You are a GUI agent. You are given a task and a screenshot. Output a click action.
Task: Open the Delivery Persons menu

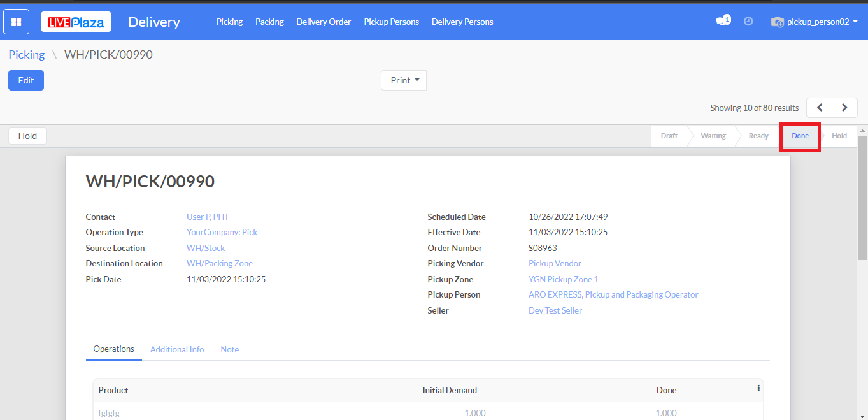coord(462,22)
